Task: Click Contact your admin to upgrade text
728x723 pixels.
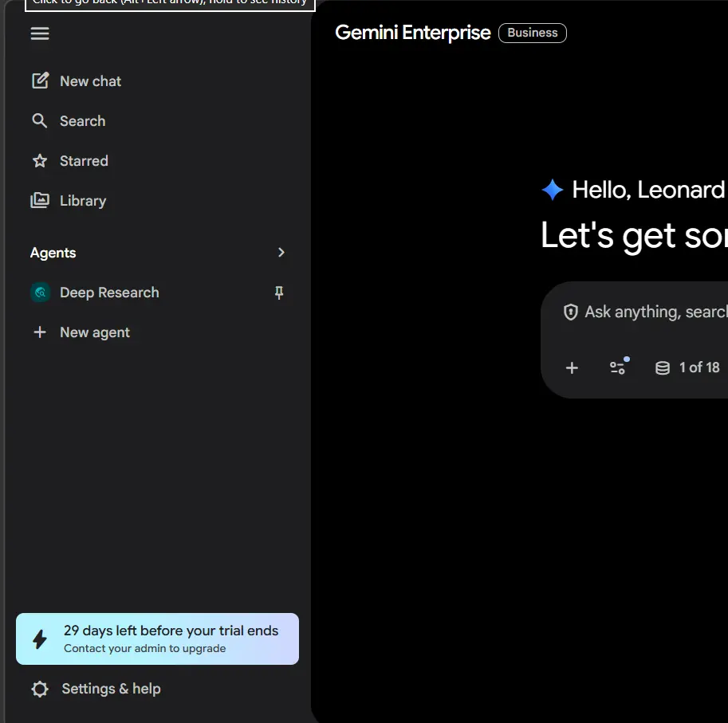Action: pos(145,649)
